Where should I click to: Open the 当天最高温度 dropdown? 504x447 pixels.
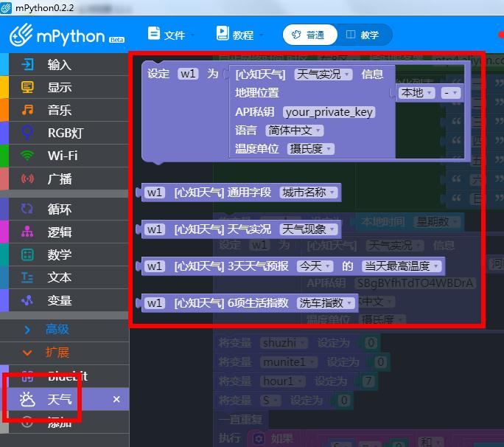(x=402, y=266)
